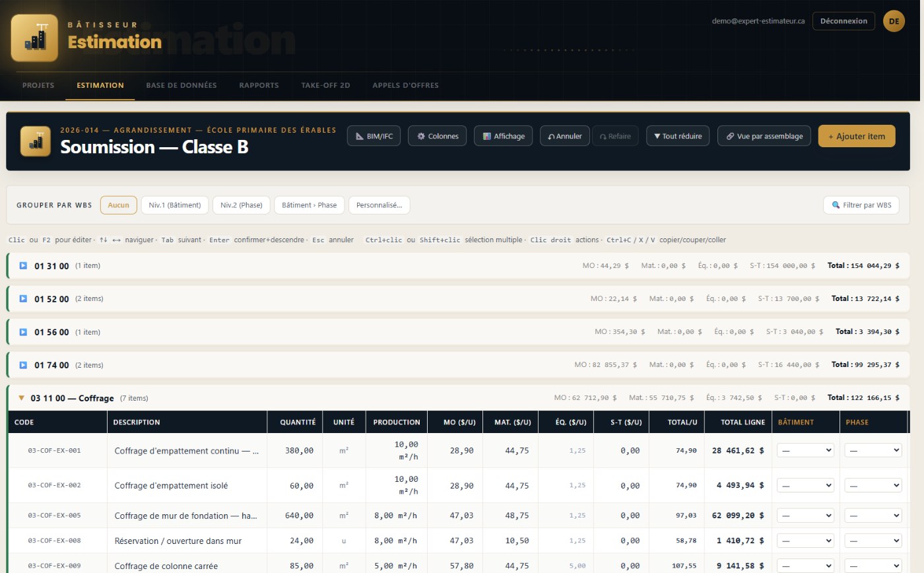Click the project logo beside Soumission title
The image size is (924, 573).
click(x=36, y=141)
